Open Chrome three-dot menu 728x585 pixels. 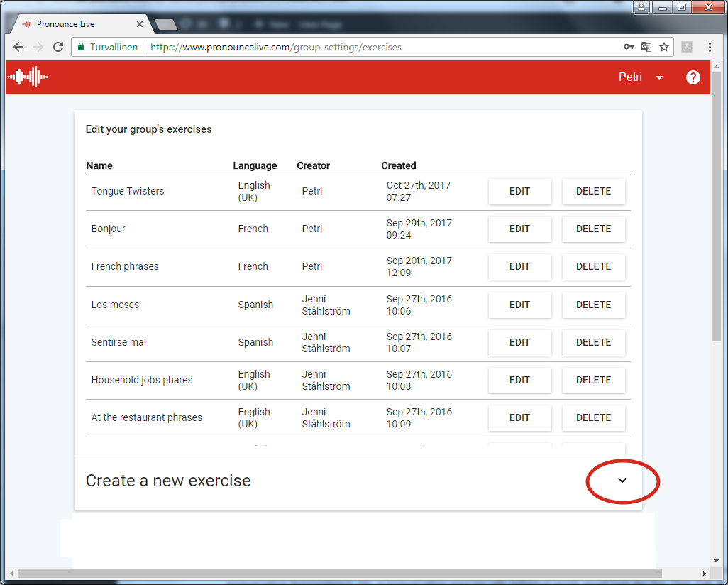(x=710, y=47)
